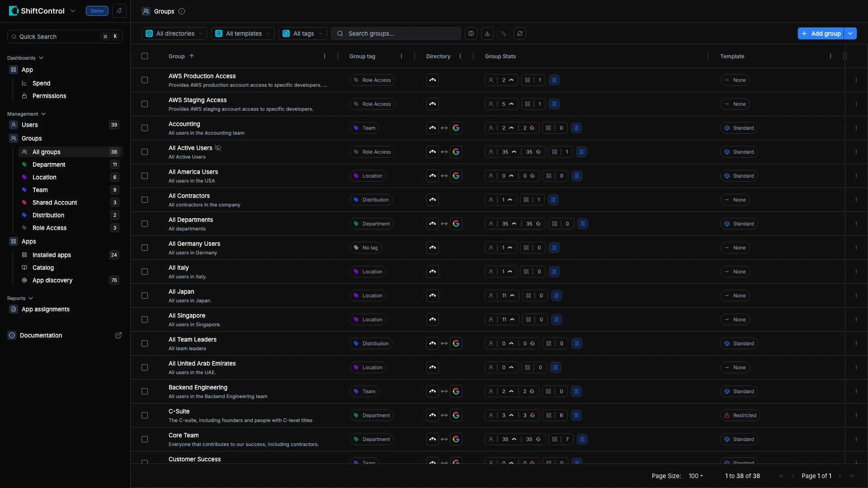The height and width of the screenshot is (488, 868).
Task: Open the Documentation external link icon
Action: pos(118,335)
